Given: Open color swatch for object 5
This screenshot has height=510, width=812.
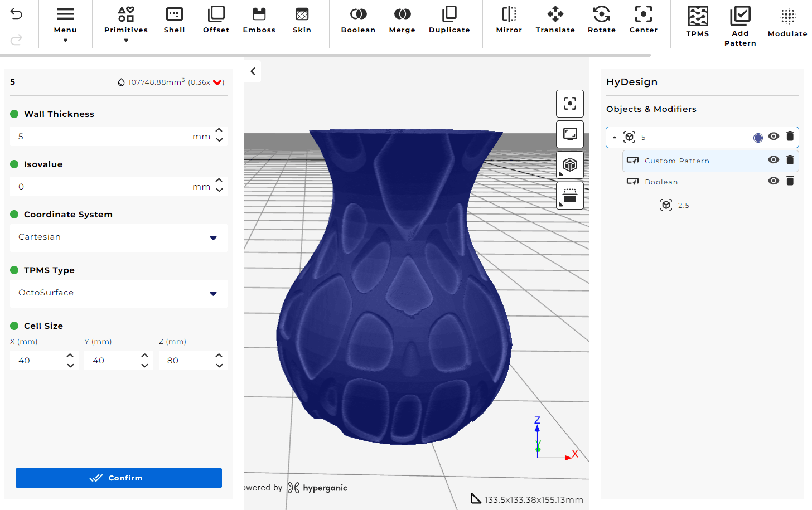Looking at the screenshot, I should 758,138.
